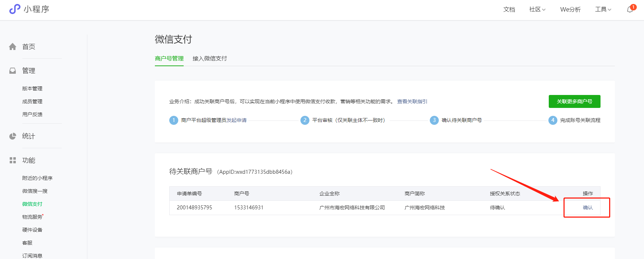
Task: Switch to 商户号管理 tab
Action: tap(169, 59)
